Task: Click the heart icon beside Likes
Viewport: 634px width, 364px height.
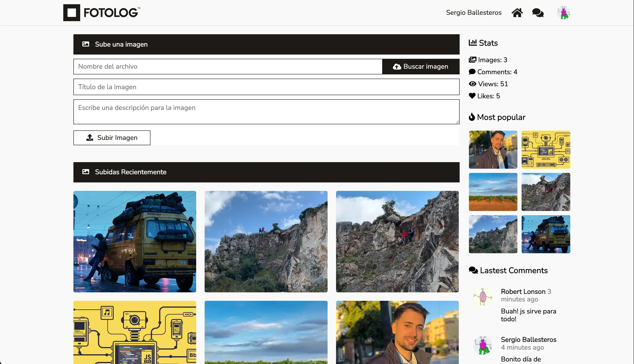Action: pyautogui.click(x=472, y=96)
